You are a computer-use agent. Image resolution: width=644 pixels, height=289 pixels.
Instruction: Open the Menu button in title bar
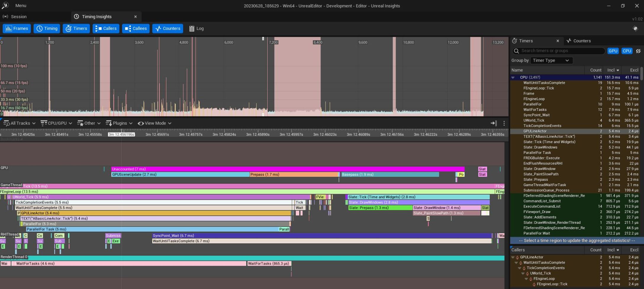pyautogui.click(x=21, y=6)
